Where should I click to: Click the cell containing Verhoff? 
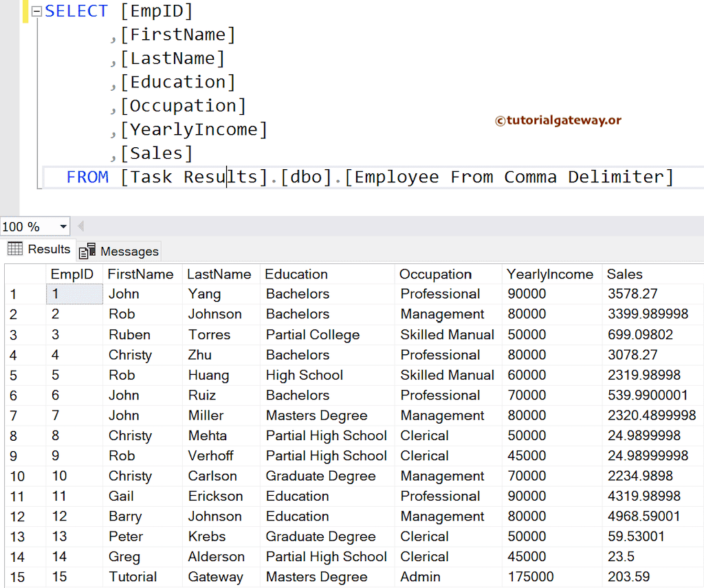point(221,456)
